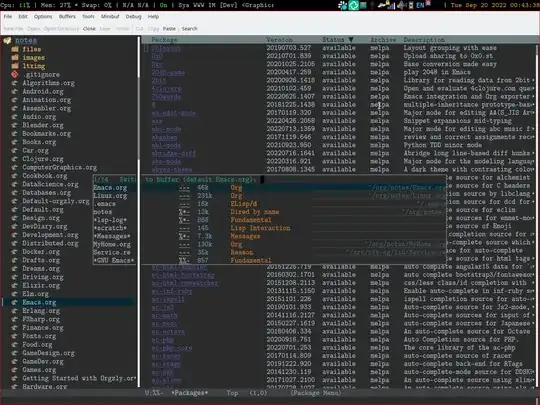Open ComputerGraphics.org in the notes tree
540x405 pixels.
coord(60,167)
